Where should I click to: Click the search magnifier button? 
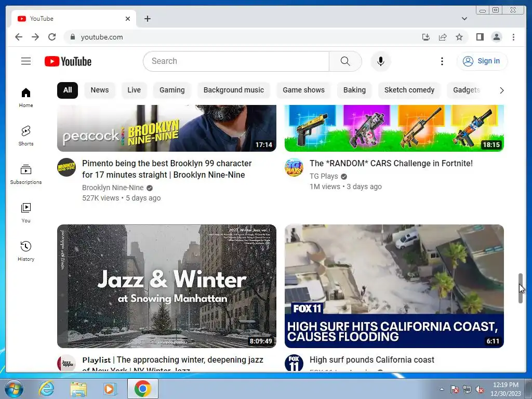345,61
